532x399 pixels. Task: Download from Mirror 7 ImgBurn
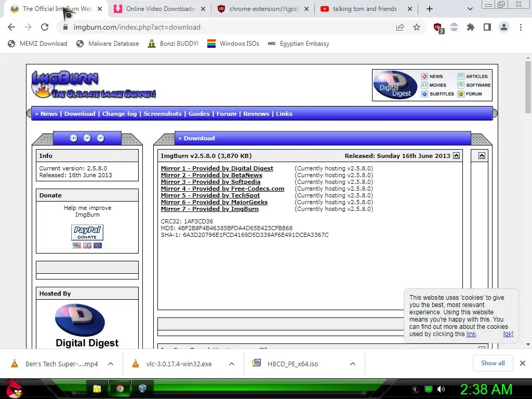(x=210, y=209)
